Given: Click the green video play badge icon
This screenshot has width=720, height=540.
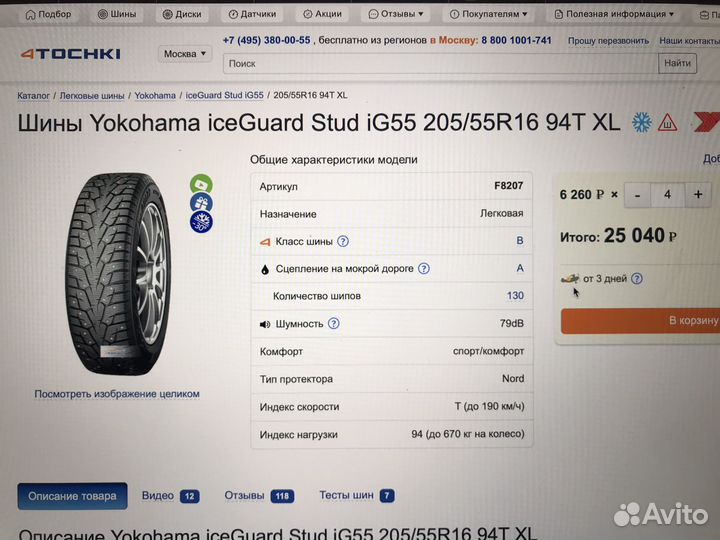Looking at the screenshot, I should coord(201,184).
